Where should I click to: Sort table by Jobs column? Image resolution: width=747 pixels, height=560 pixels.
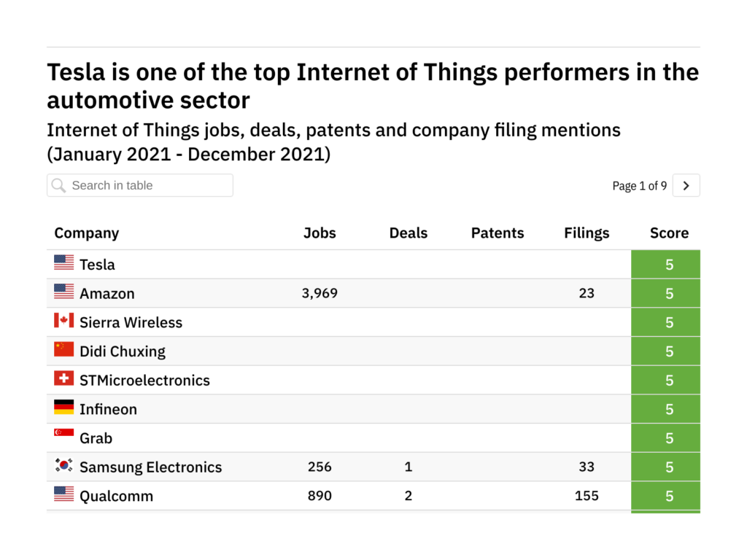pos(320,233)
